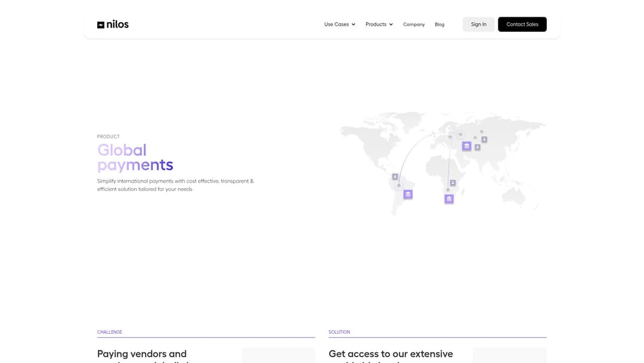Click the person icon beside Europe bank icon
This screenshot has width=644, height=363.
[477, 147]
